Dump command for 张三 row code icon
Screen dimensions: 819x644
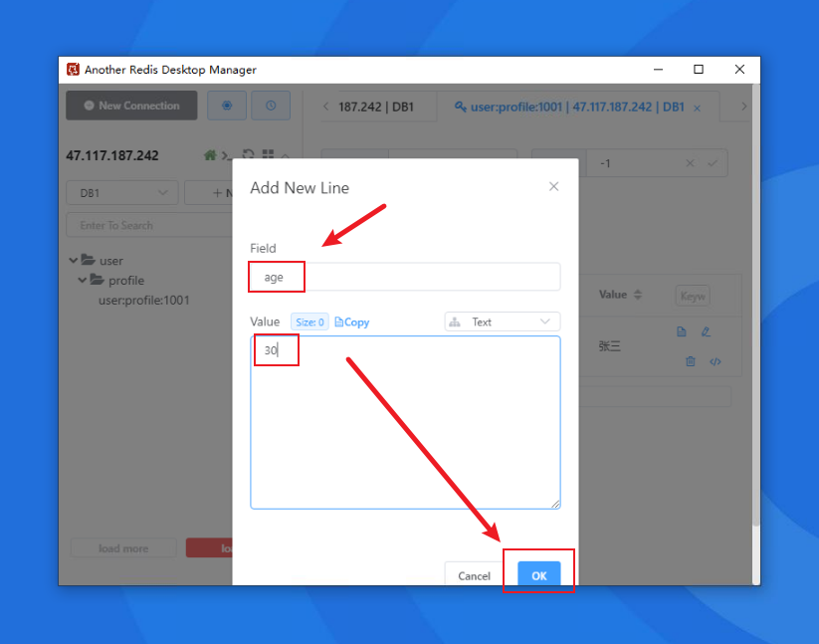pos(716,361)
